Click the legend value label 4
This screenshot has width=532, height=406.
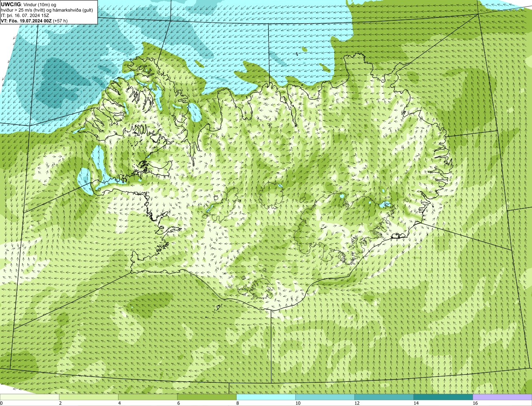tap(119, 403)
